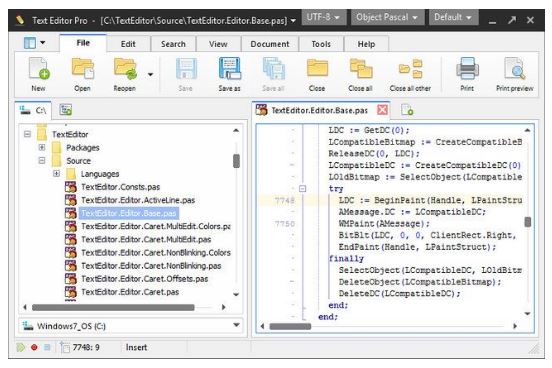Close the TextEditor.Editor.Base.pas tab with the red X
The width and height of the screenshot is (552, 368).
pyautogui.click(x=383, y=110)
